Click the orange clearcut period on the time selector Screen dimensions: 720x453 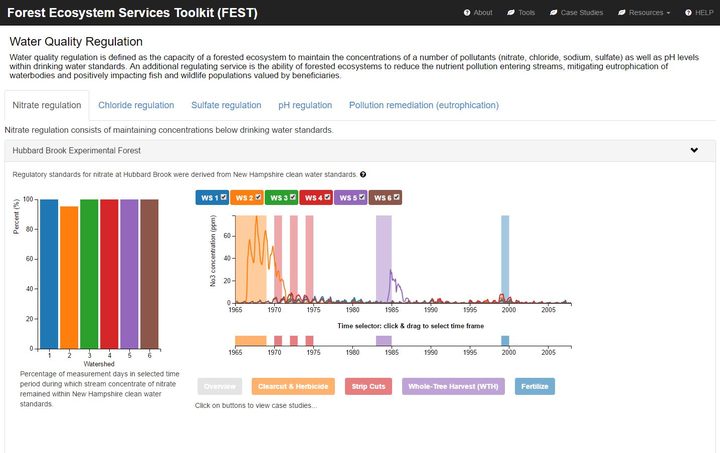(251, 341)
